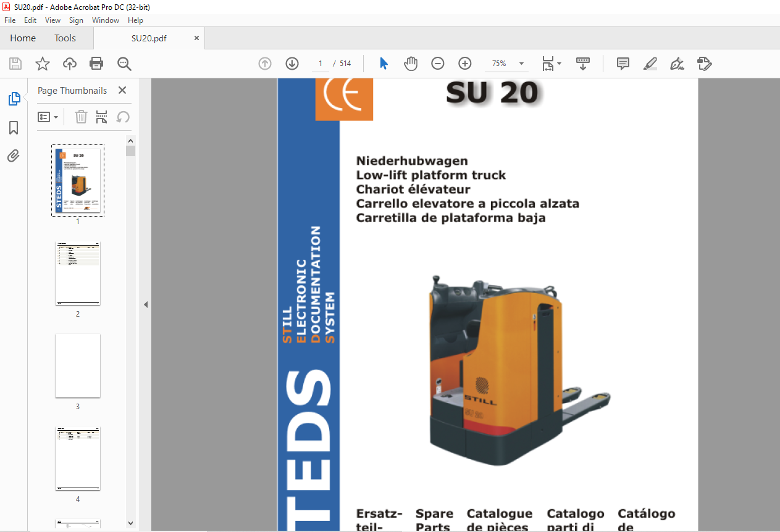Activate the hand pan tool
780x532 pixels.
[x=411, y=64]
